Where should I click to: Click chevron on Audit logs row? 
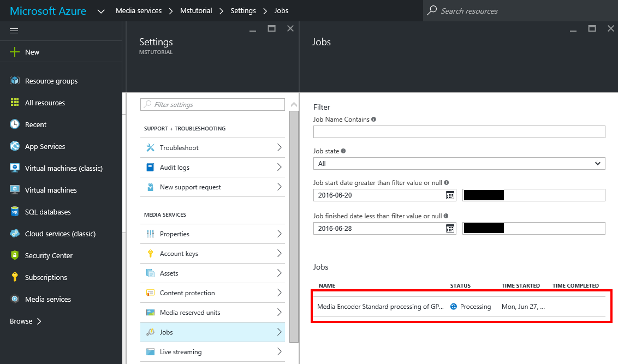click(x=279, y=168)
